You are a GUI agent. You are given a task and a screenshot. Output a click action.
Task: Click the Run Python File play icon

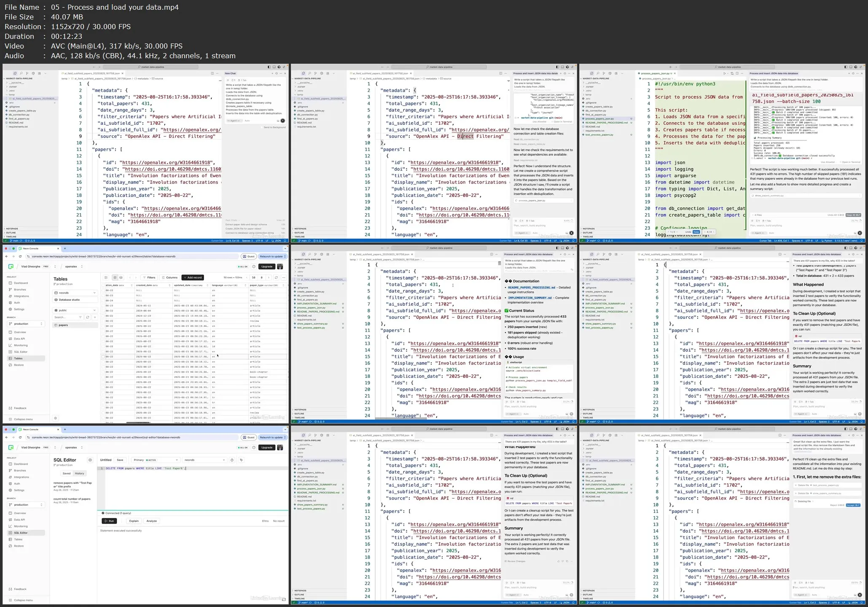click(724, 73)
